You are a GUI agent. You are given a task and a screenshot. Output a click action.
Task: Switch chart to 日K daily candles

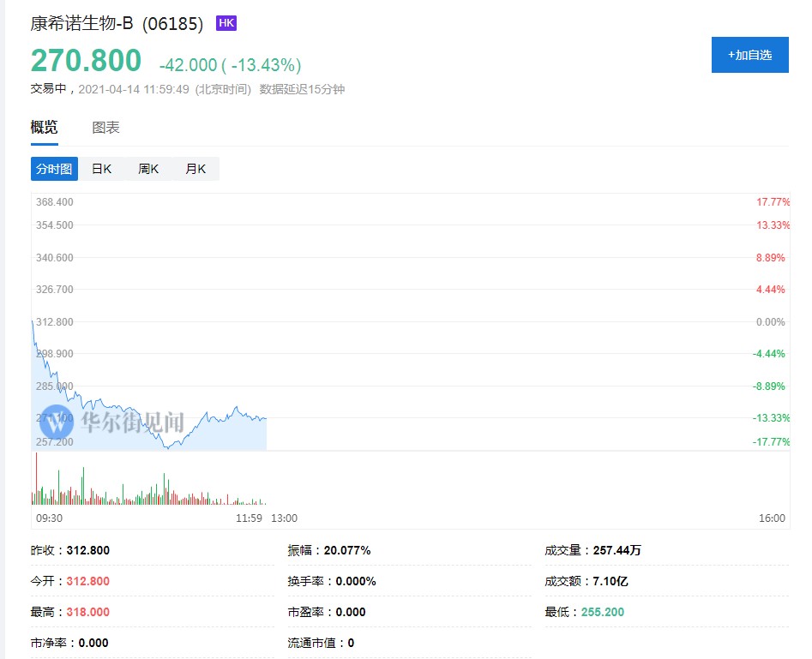[101, 169]
